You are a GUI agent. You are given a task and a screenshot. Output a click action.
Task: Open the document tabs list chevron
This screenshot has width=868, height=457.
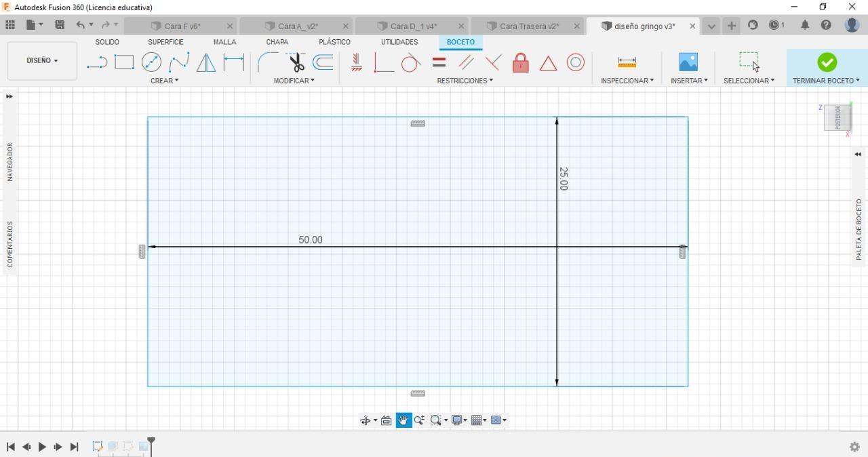(711, 26)
